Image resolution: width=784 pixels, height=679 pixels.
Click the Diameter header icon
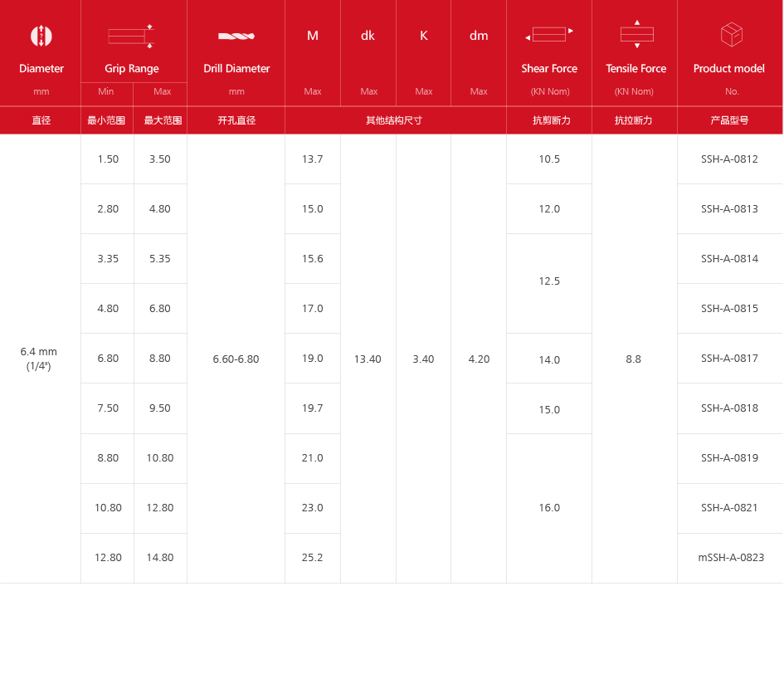(x=41, y=36)
